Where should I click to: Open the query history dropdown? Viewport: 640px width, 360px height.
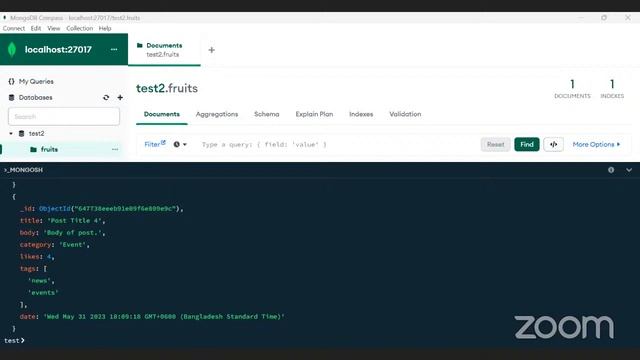[180, 144]
